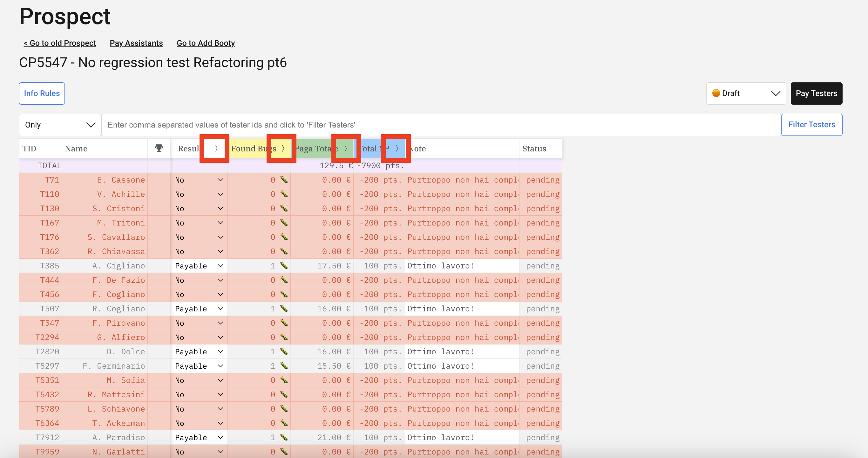Open result dropdown for D. Dolce

(x=199, y=351)
